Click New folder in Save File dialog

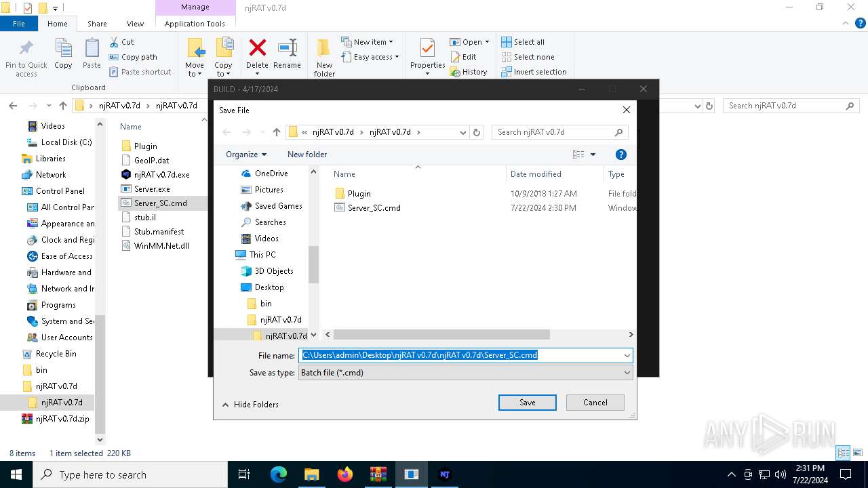click(307, 155)
